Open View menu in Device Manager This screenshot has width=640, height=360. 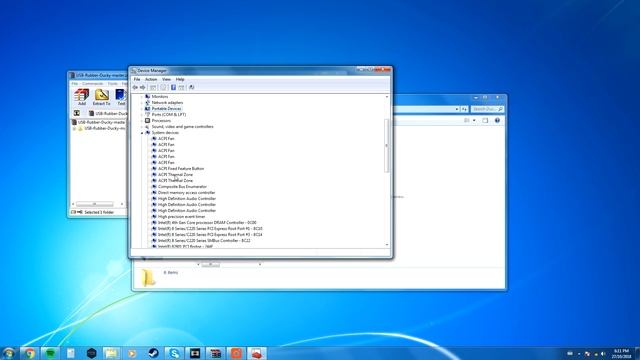point(167,79)
